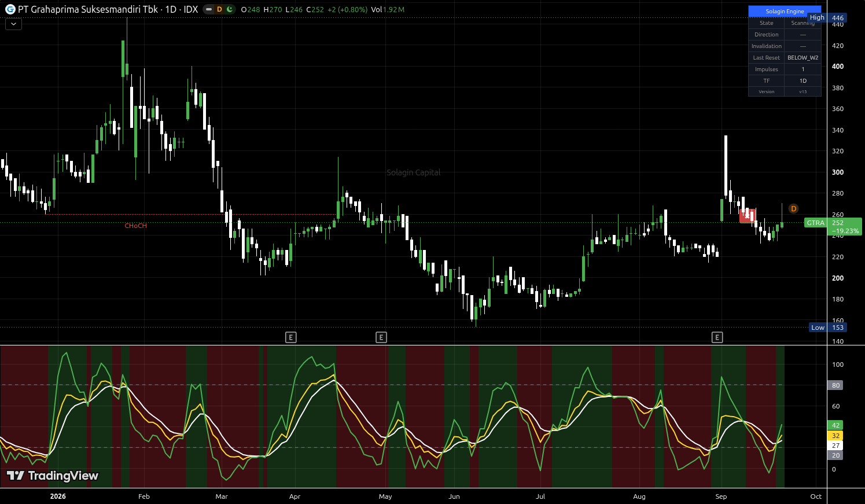The height and width of the screenshot is (504, 865).
Task: Click the grey 20 oversold level label
Action: tap(835, 455)
